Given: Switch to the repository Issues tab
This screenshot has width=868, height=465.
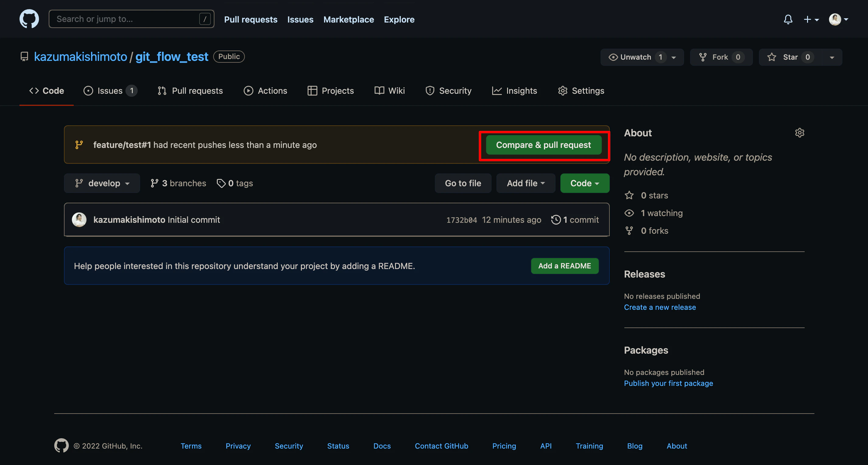Looking at the screenshot, I should (x=110, y=91).
